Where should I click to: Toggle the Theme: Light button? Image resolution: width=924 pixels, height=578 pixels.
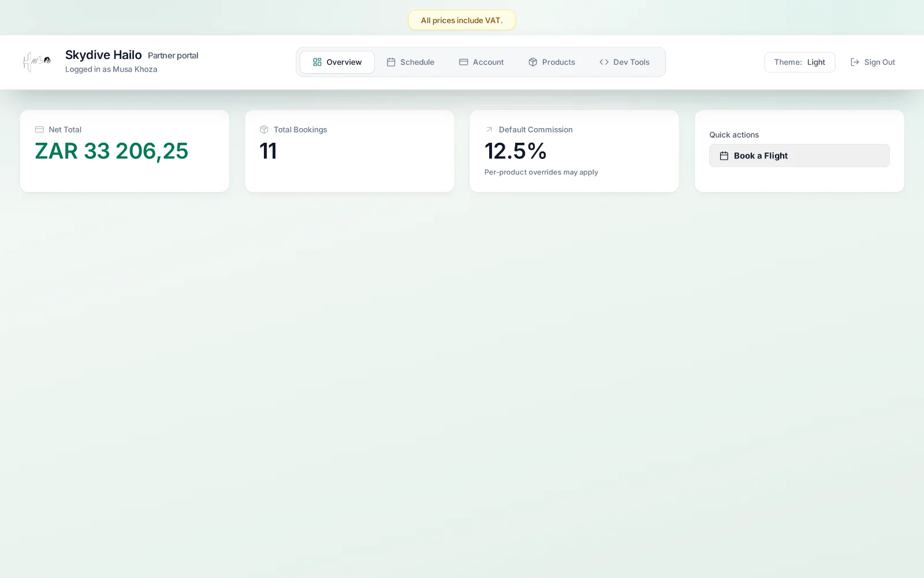[800, 62]
